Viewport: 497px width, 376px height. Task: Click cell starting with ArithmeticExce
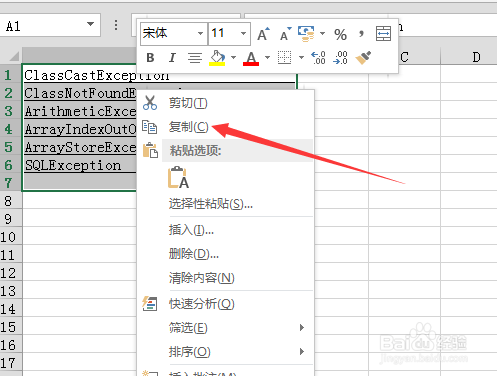click(x=79, y=111)
